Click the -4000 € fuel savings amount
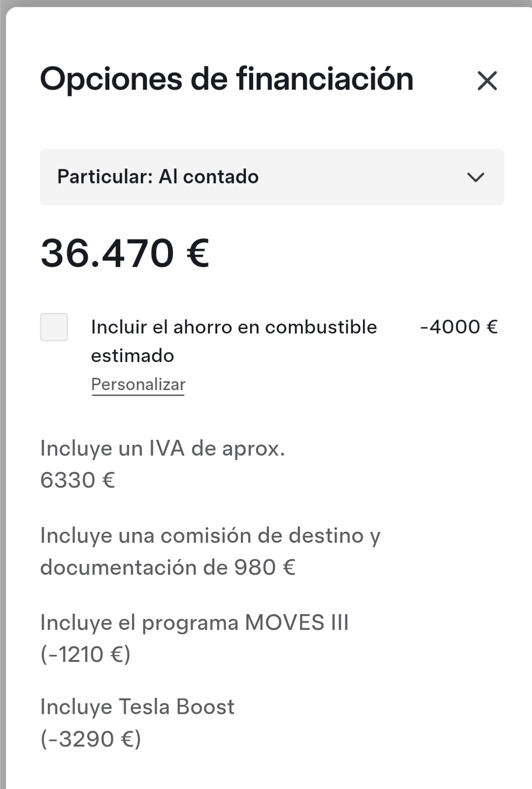This screenshot has height=789, width=532. tap(459, 327)
